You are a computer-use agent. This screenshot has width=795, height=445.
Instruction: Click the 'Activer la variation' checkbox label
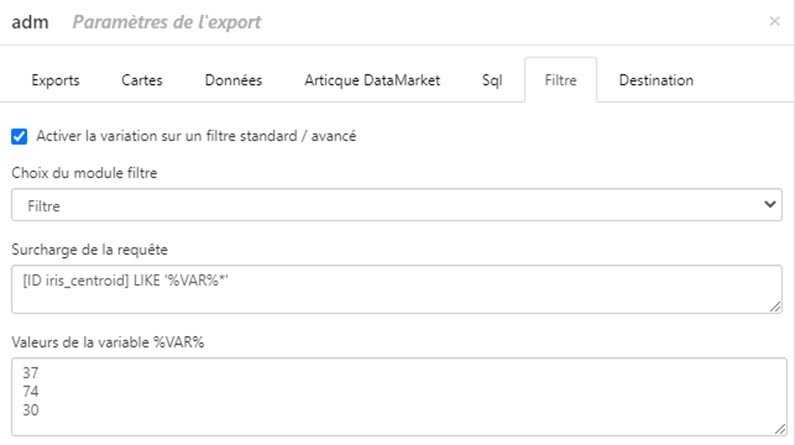click(196, 136)
